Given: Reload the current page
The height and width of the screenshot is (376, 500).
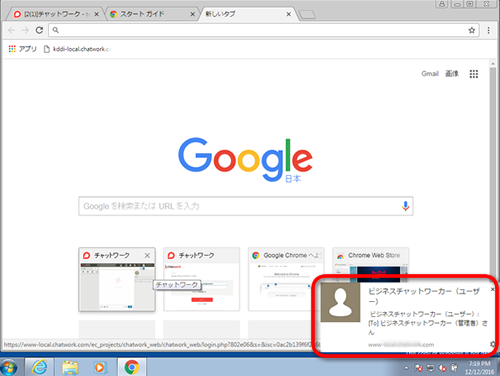Looking at the screenshot, I should click(39, 30).
